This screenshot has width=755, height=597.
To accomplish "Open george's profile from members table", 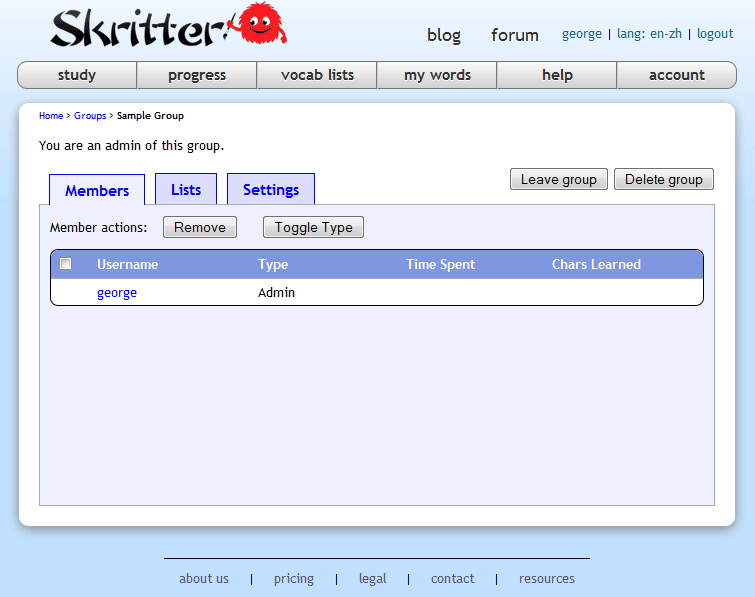I will pyautogui.click(x=117, y=293).
